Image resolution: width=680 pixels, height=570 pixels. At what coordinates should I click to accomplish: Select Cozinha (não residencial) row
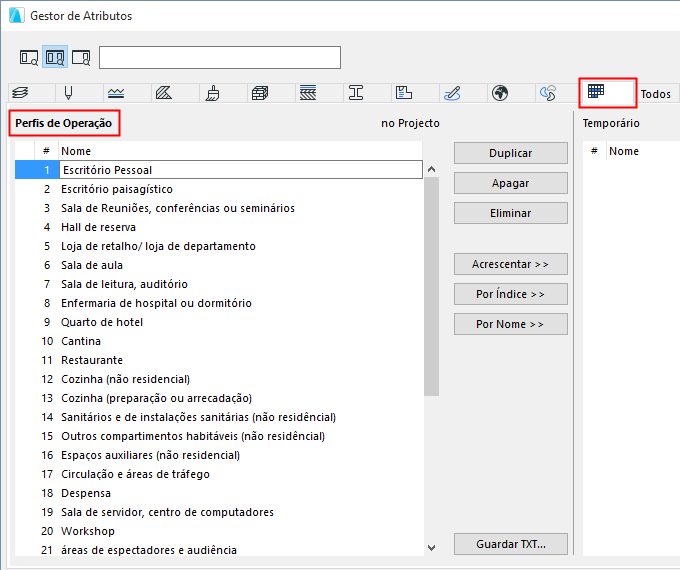[x=219, y=379]
